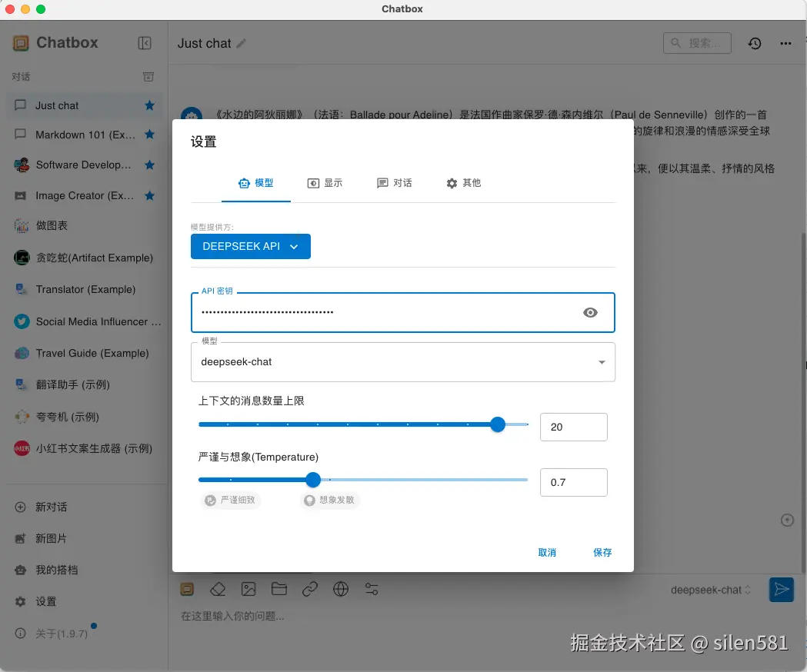Expand the deepseek-chat model dropdown in settings

403,362
